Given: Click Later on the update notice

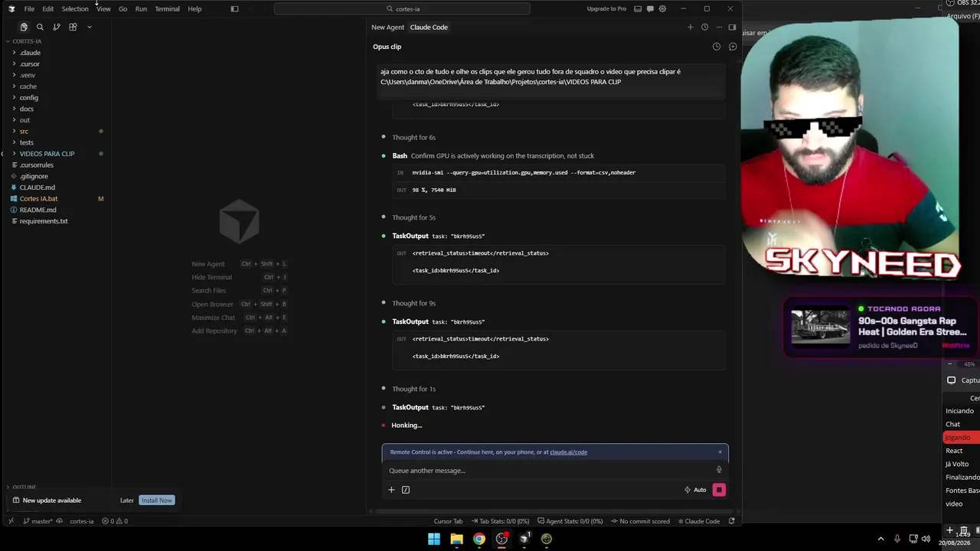Looking at the screenshot, I should (127, 500).
